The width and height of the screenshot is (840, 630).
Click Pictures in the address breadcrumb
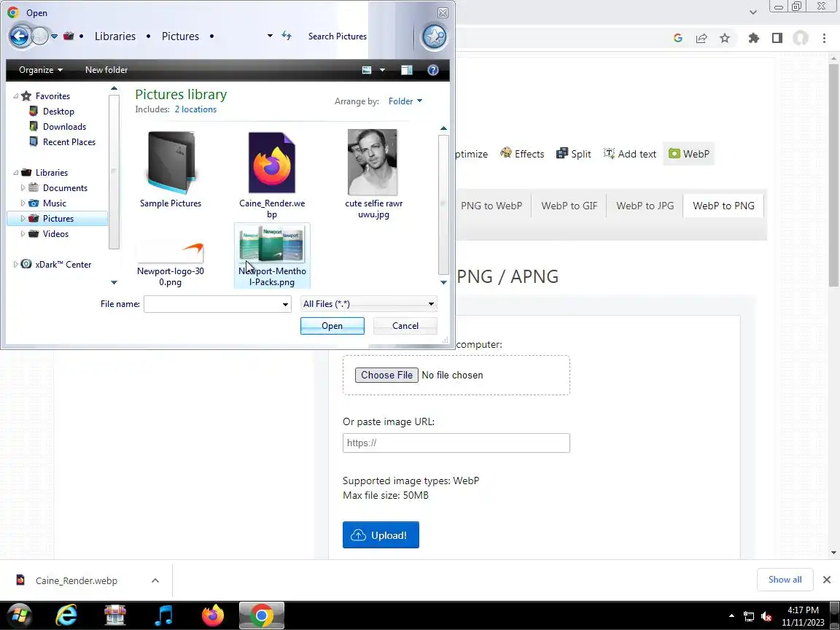tap(181, 36)
